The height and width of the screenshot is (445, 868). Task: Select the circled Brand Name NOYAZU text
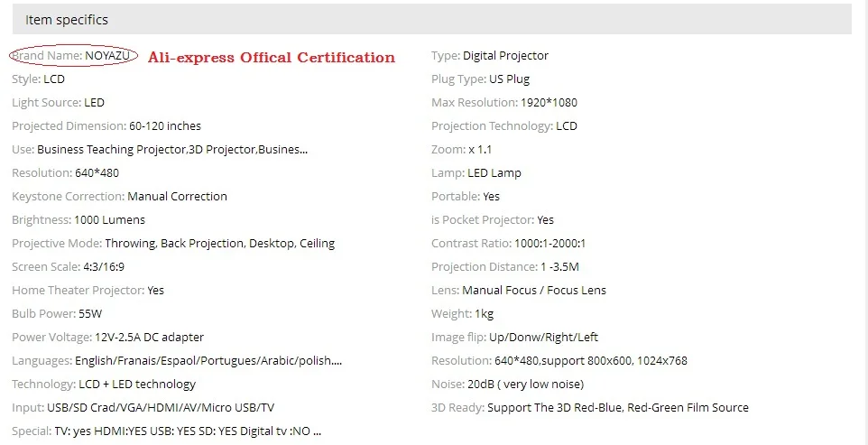(x=73, y=55)
